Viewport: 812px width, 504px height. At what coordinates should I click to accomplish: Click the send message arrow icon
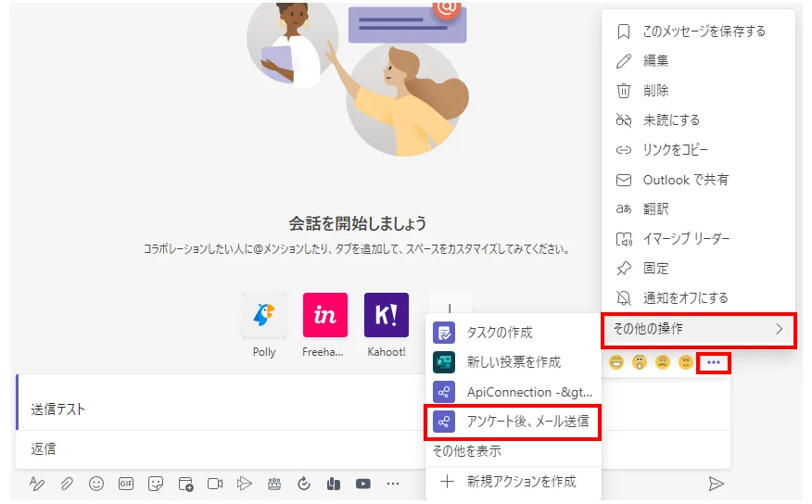tap(716, 483)
